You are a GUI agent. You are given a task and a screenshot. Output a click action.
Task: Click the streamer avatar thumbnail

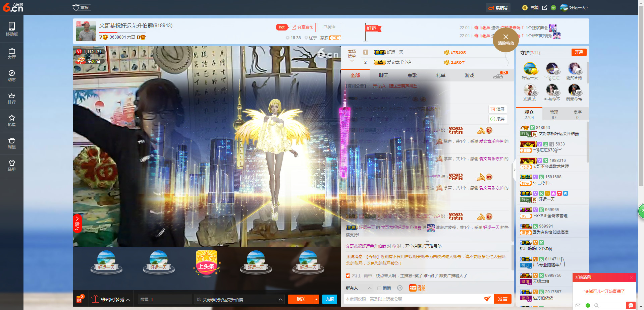tap(86, 31)
